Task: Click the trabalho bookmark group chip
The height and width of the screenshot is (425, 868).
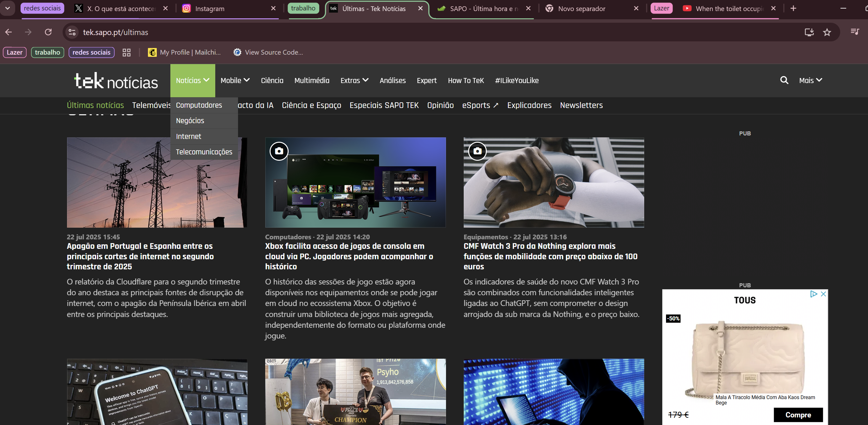Action: coord(47,52)
